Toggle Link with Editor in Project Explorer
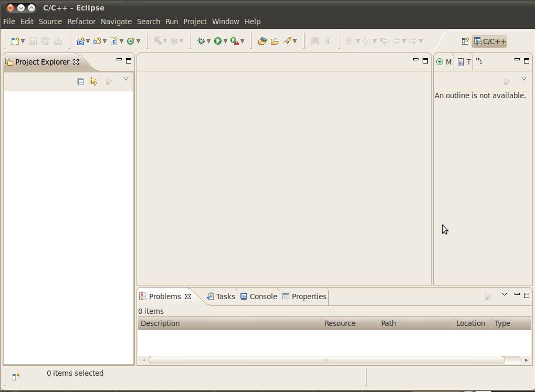The image size is (535, 392). coord(93,81)
